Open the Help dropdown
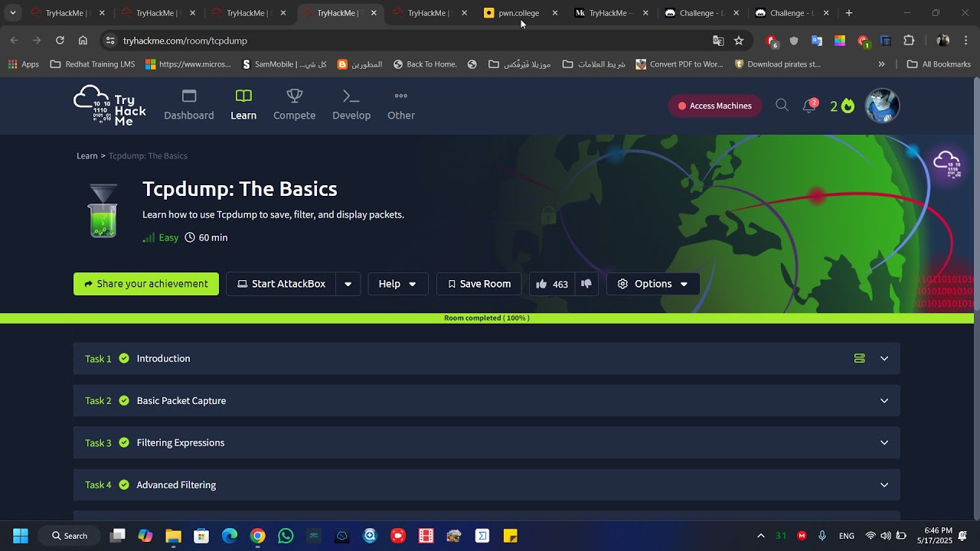980x551 pixels. click(x=398, y=284)
